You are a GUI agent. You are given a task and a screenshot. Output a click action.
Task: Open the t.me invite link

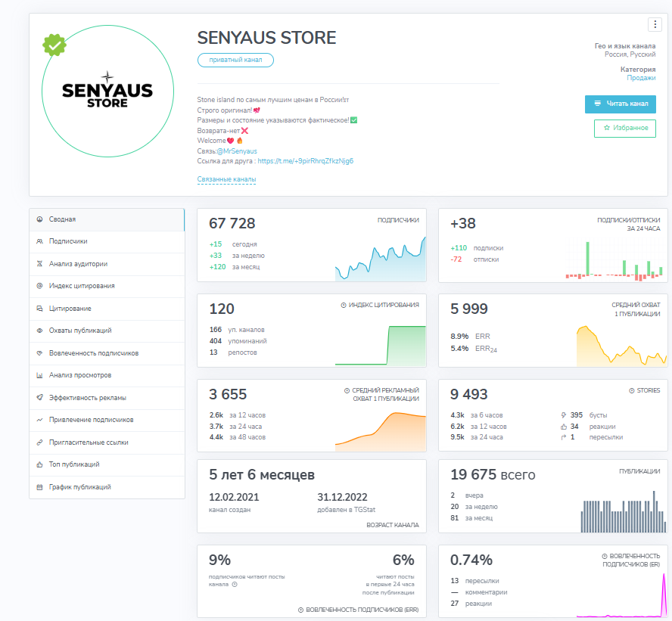pyautogui.click(x=306, y=161)
